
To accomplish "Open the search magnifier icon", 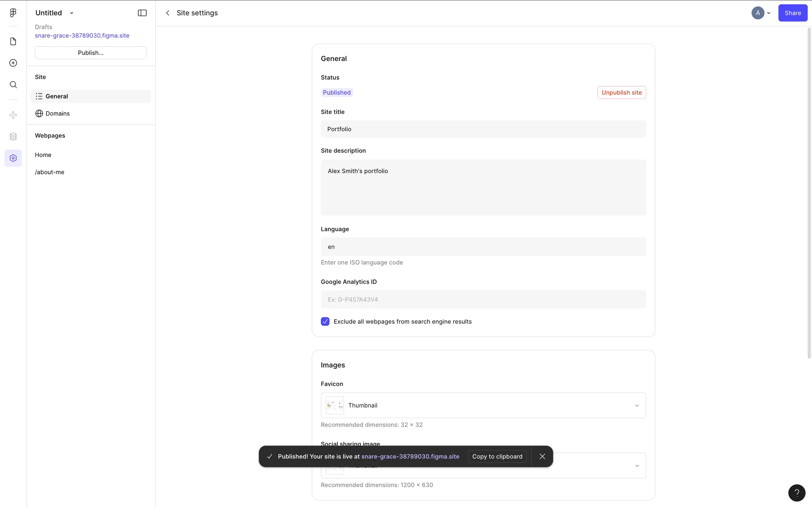I will [x=13, y=85].
